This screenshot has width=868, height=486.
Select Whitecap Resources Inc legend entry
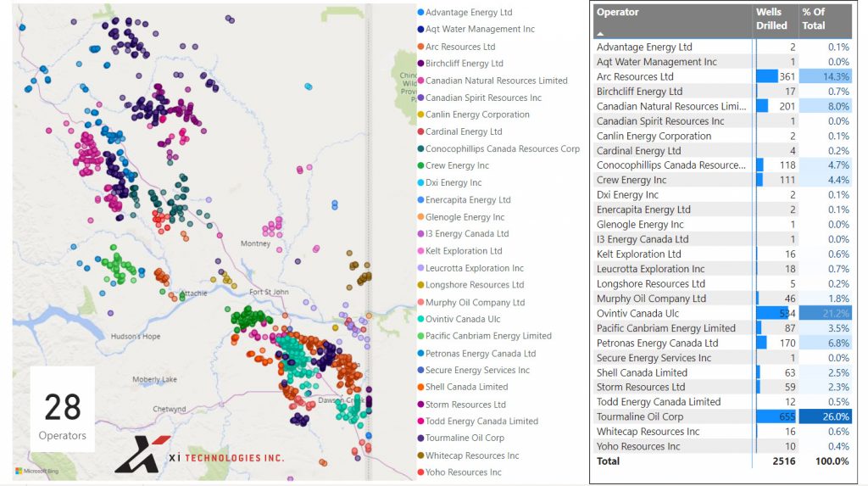468,455
